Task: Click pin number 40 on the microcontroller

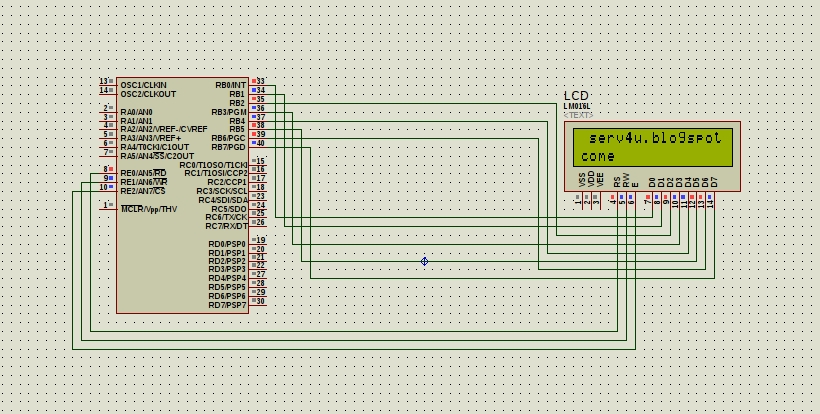Action: pyautogui.click(x=260, y=143)
